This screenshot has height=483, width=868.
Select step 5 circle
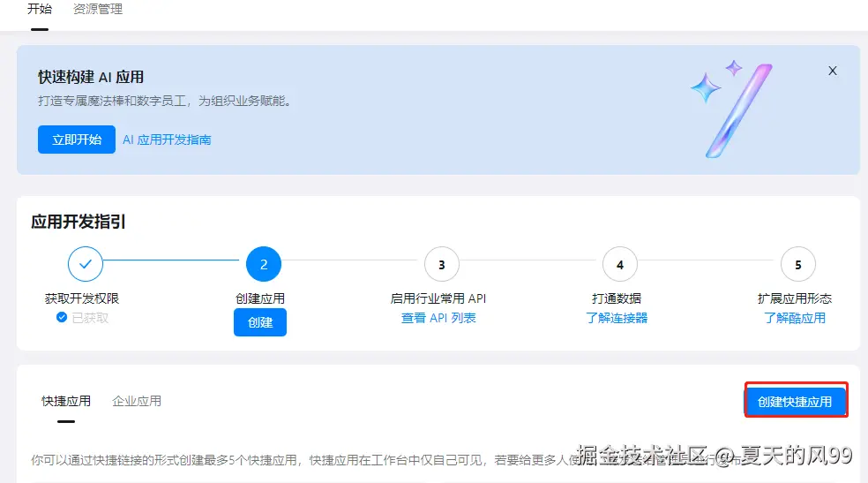(797, 264)
